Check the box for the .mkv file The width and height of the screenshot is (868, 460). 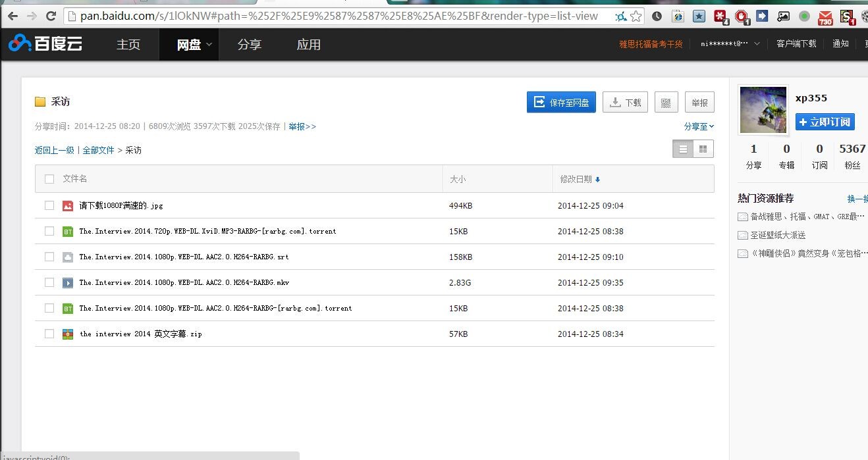(x=49, y=282)
